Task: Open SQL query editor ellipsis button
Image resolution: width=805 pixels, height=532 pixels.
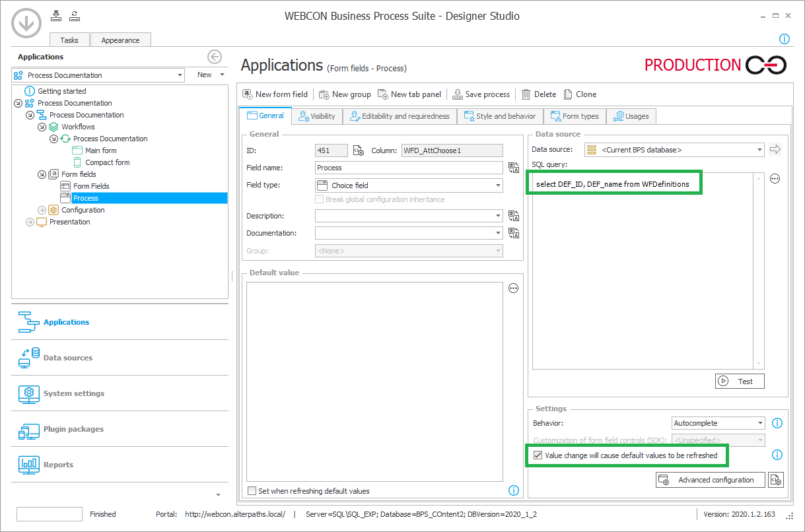Action: (775, 178)
